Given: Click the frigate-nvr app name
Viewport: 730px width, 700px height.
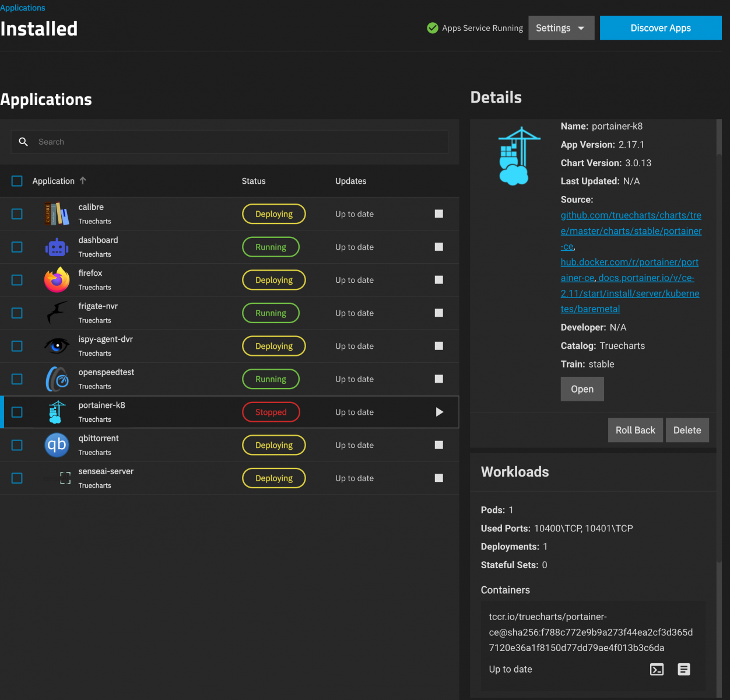Looking at the screenshot, I should [98, 306].
